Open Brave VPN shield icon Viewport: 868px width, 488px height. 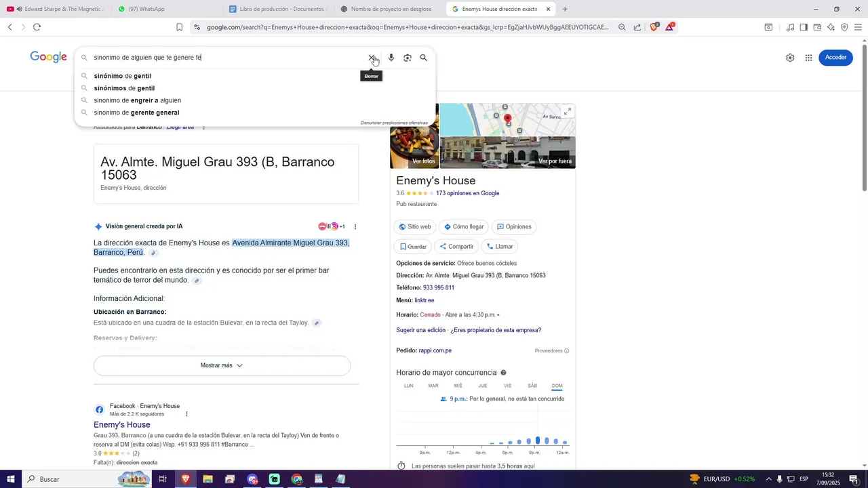pyautogui.click(x=844, y=27)
